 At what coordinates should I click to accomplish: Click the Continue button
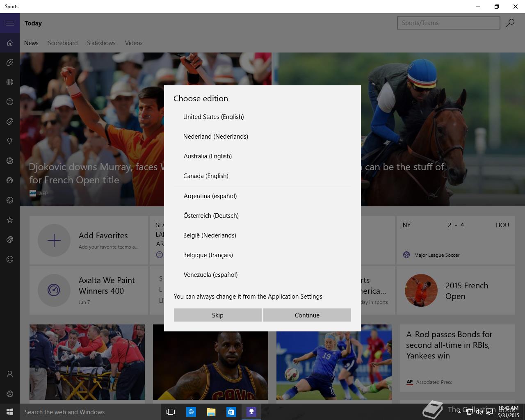(x=307, y=315)
